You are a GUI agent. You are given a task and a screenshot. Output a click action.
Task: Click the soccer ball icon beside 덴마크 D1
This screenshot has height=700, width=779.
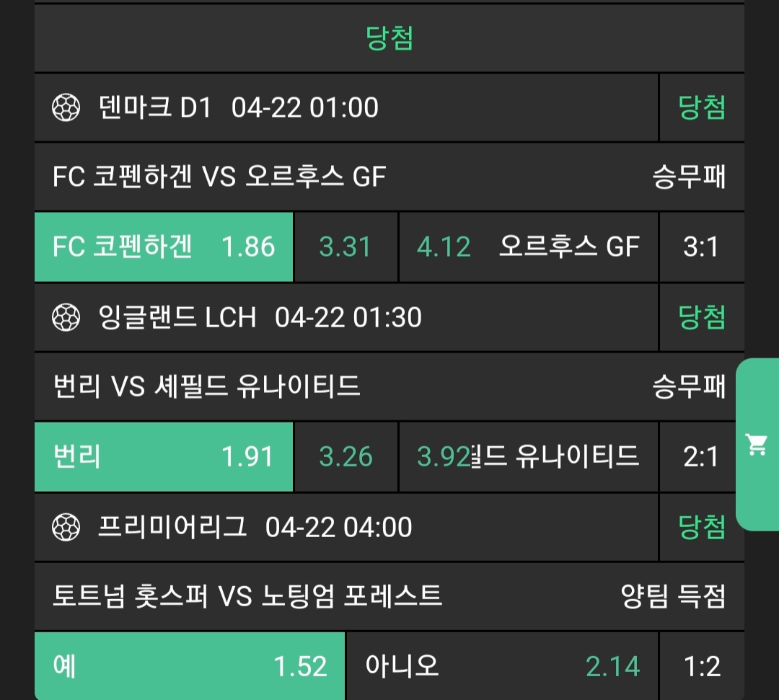tap(66, 108)
